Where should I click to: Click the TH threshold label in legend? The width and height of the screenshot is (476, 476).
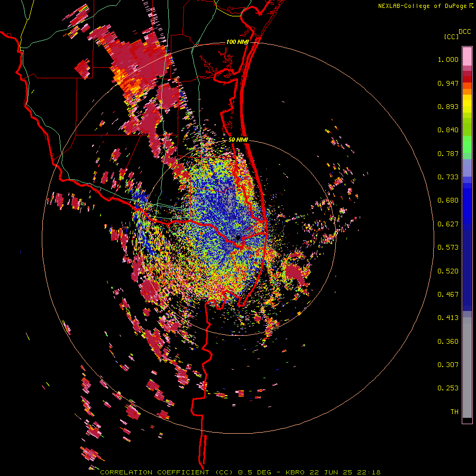(454, 412)
